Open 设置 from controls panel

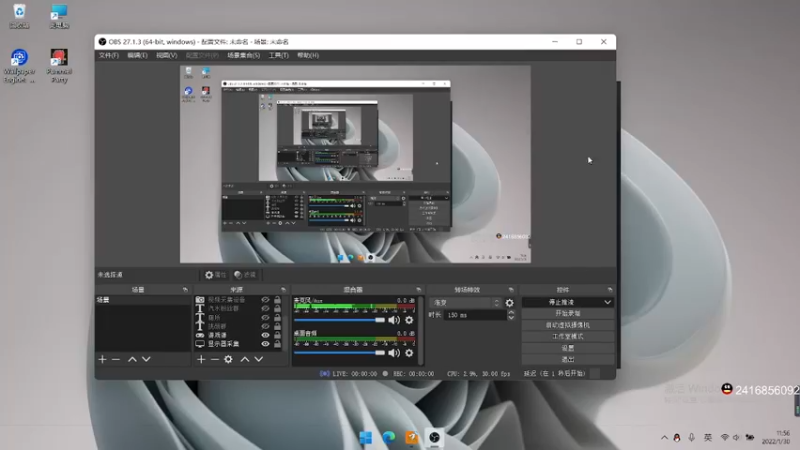coord(567,348)
